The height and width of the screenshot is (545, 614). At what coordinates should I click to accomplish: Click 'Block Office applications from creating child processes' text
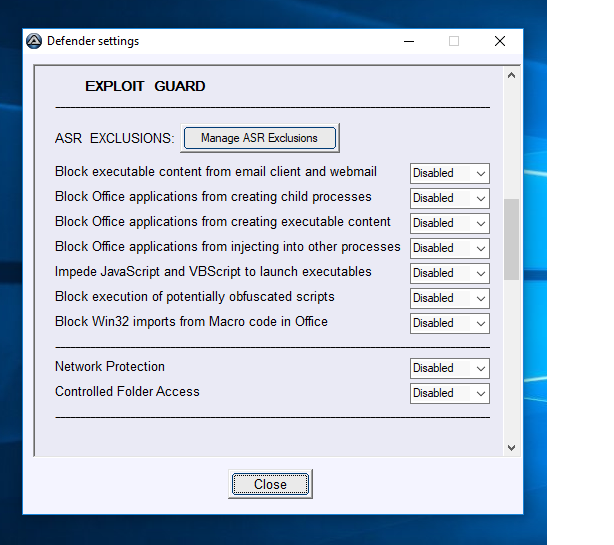pos(213,197)
